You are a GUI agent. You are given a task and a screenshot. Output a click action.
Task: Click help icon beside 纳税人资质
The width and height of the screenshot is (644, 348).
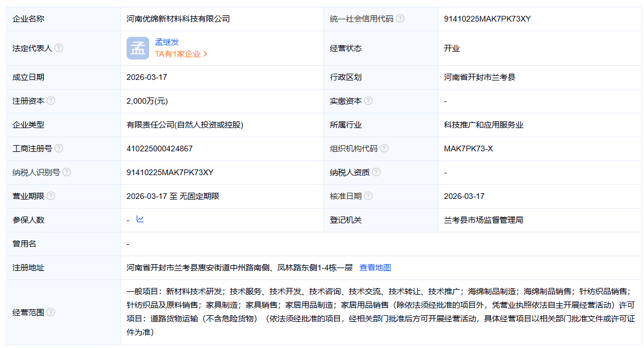click(x=376, y=172)
